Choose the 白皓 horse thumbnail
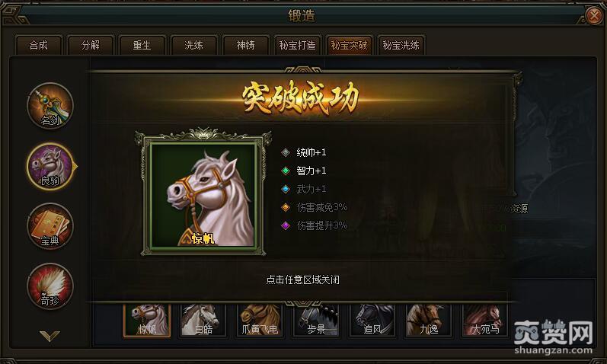The image size is (607, 364). [203, 321]
